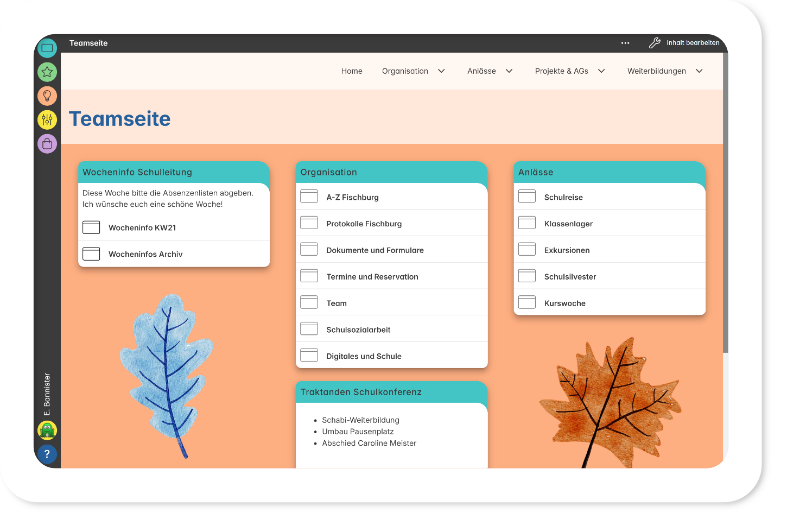Open the three-dots more options menu
Screen dimensions: 787x532
[625, 43]
